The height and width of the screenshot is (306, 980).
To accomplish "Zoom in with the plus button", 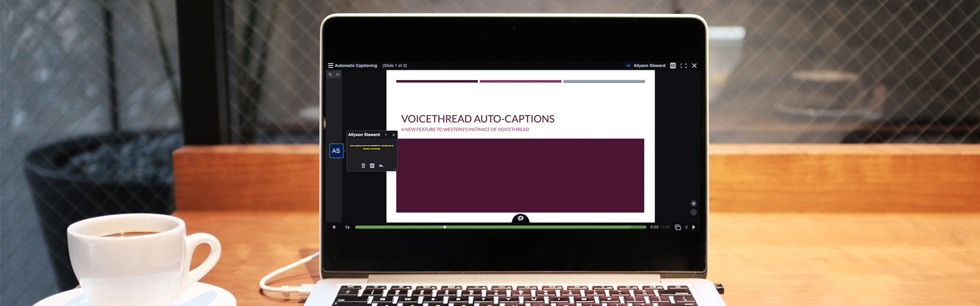I will point(693,204).
